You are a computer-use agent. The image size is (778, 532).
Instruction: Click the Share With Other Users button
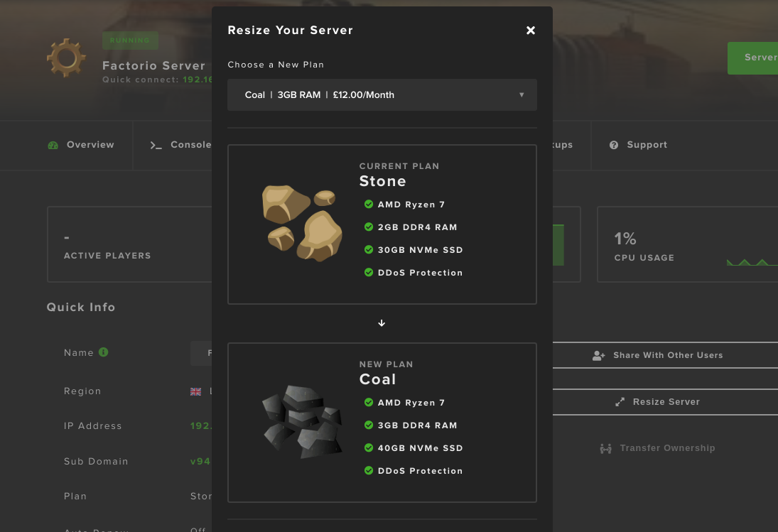coord(665,355)
